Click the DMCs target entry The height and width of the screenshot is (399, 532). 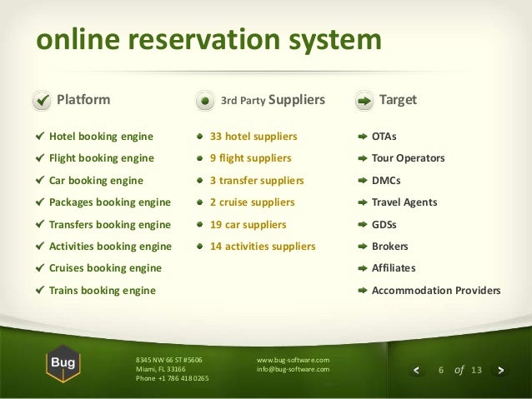coord(386,181)
